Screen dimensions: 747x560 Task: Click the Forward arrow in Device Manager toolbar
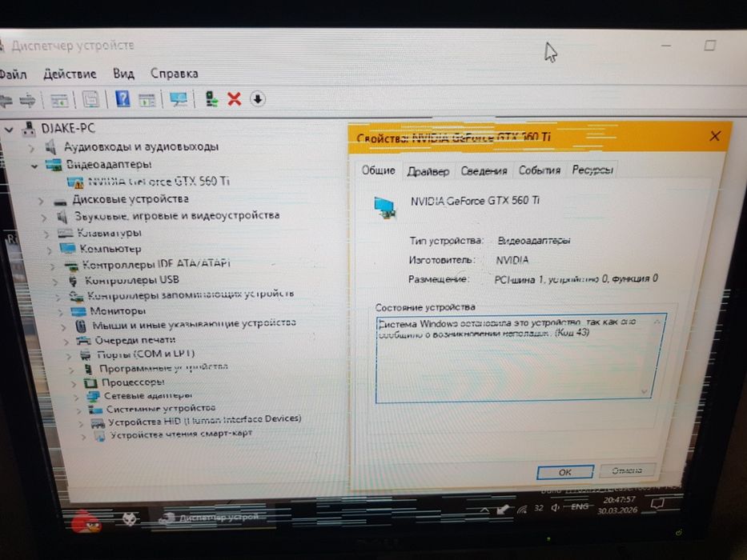28,101
